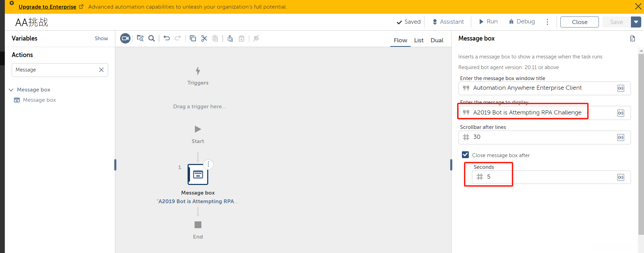Click the copy to shared clipboard icon
Viewport: 644px width, 253px height.
point(230,38)
